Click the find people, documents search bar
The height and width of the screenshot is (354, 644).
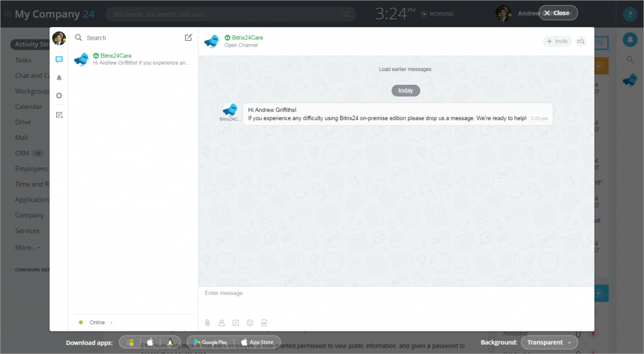(230, 14)
